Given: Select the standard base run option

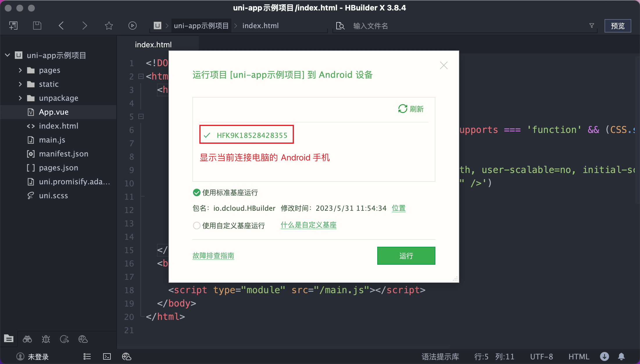Looking at the screenshot, I should tap(197, 192).
